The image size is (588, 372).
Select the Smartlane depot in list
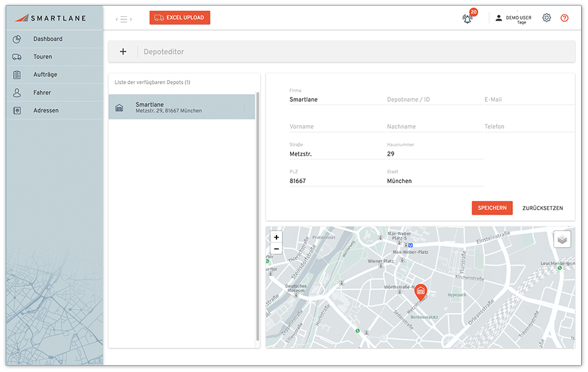182,107
